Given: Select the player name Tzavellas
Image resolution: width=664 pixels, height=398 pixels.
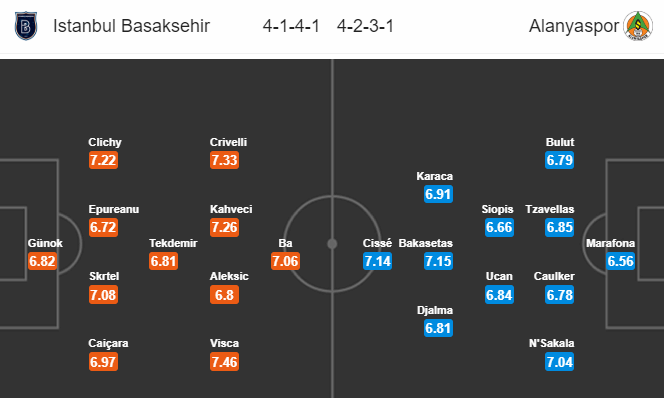Looking at the screenshot, I should (x=550, y=209).
